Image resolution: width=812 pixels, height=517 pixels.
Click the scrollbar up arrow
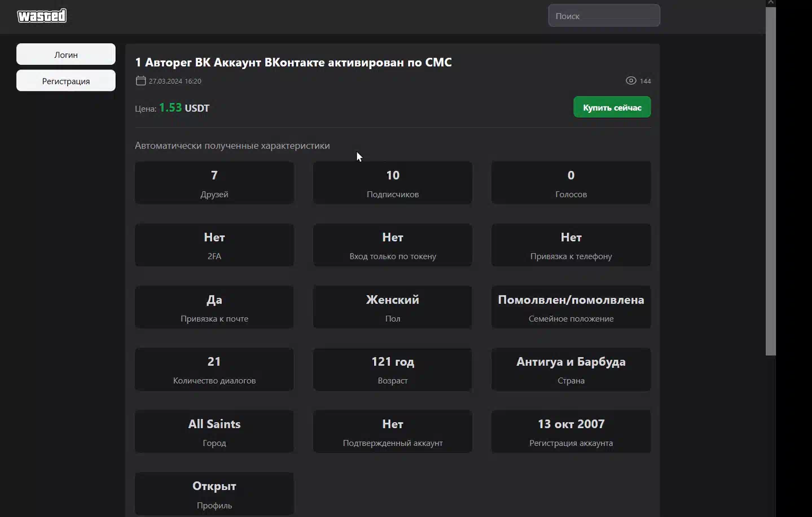click(x=770, y=3)
